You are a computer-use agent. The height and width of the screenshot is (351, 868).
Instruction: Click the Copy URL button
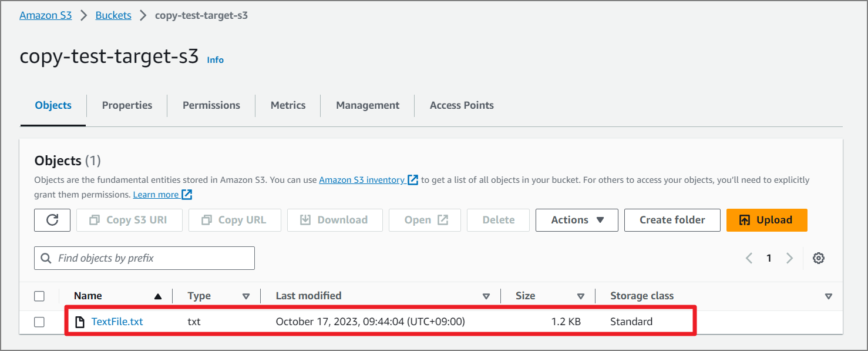235,220
